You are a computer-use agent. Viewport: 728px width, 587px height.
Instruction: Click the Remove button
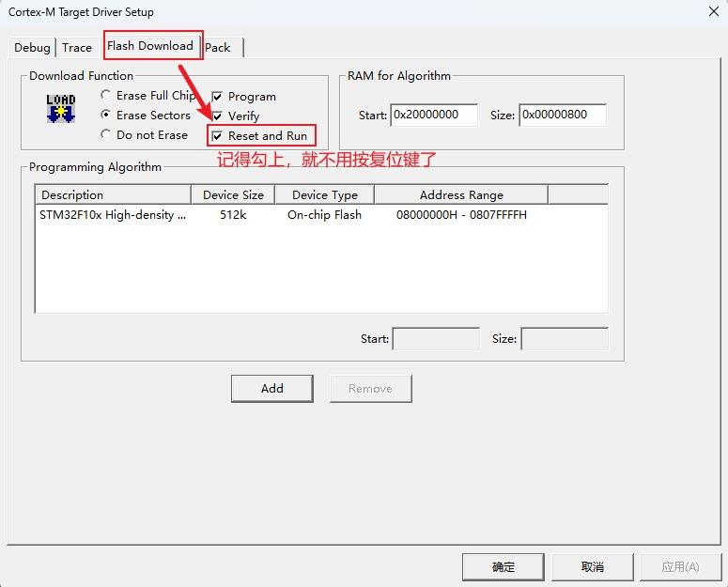(370, 389)
